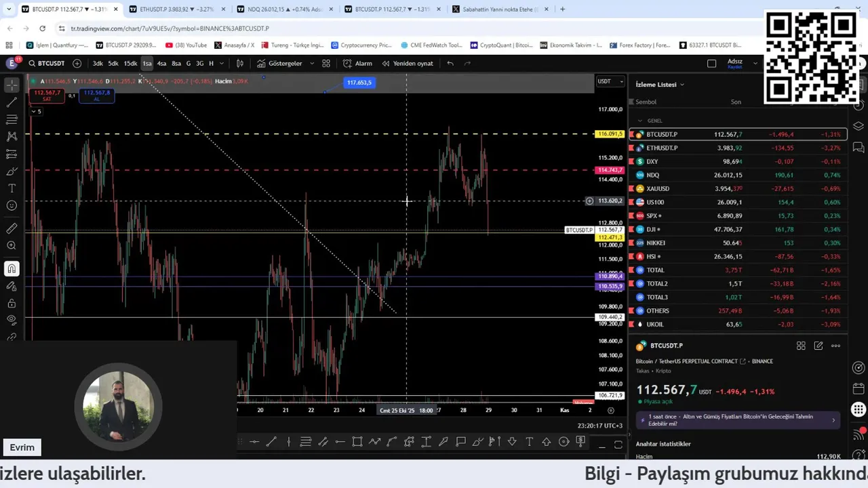The image size is (868, 488).
Task: Select the brush drawing tool
Action: pyautogui.click(x=12, y=171)
